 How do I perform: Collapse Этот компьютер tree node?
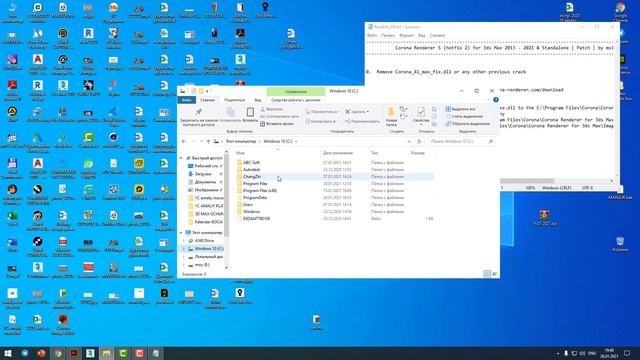tap(182, 233)
